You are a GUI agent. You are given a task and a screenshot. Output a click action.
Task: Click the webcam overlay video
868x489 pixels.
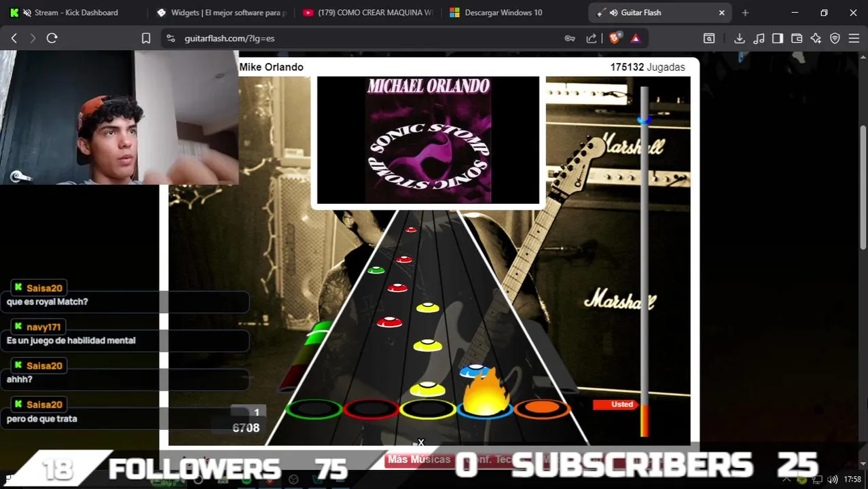pos(120,117)
